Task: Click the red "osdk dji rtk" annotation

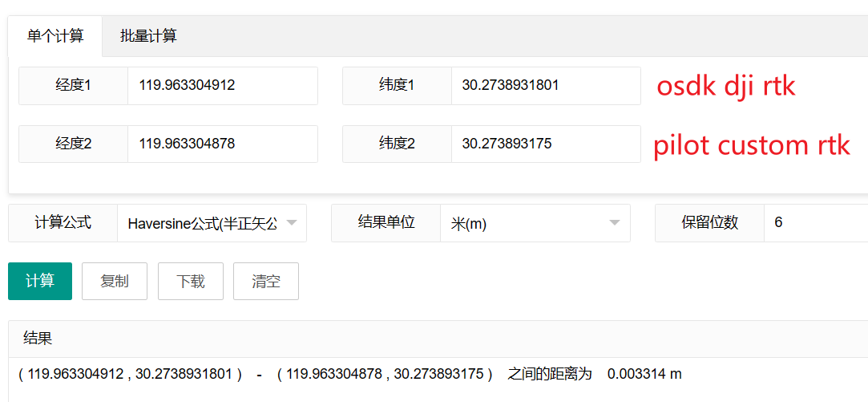Action: [x=725, y=86]
